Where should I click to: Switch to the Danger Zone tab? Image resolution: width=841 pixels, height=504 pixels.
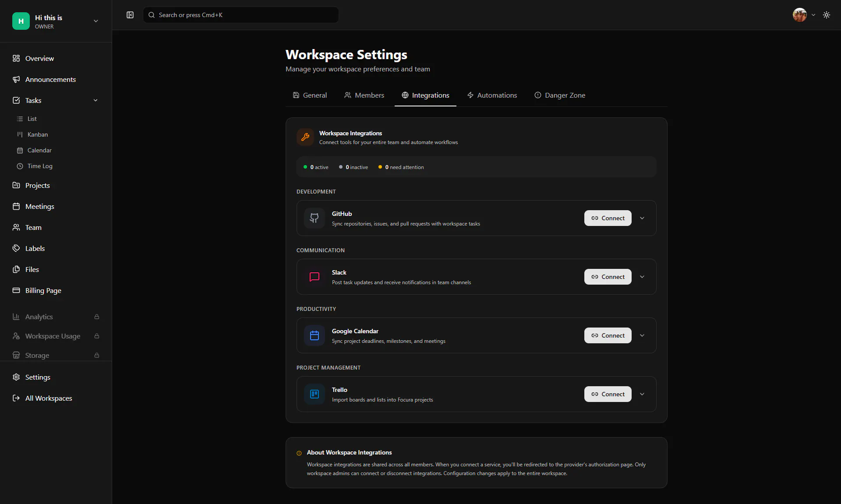[x=560, y=95]
